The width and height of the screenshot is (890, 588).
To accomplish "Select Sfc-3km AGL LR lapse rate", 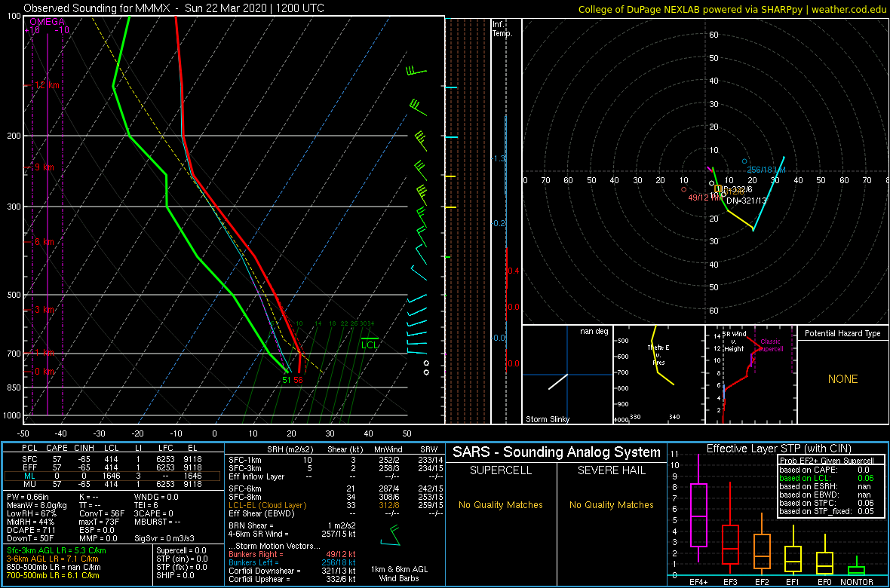I will click(x=57, y=551).
